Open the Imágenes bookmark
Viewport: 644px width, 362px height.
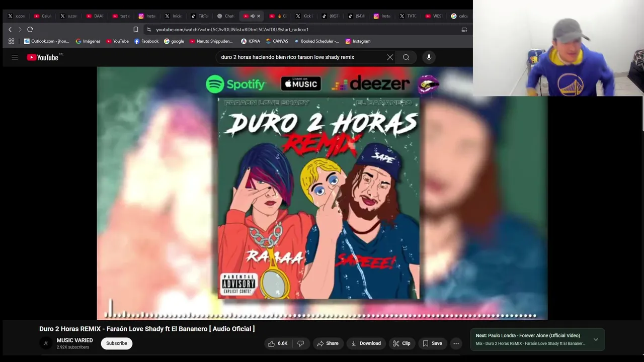(x=88, y=41)
